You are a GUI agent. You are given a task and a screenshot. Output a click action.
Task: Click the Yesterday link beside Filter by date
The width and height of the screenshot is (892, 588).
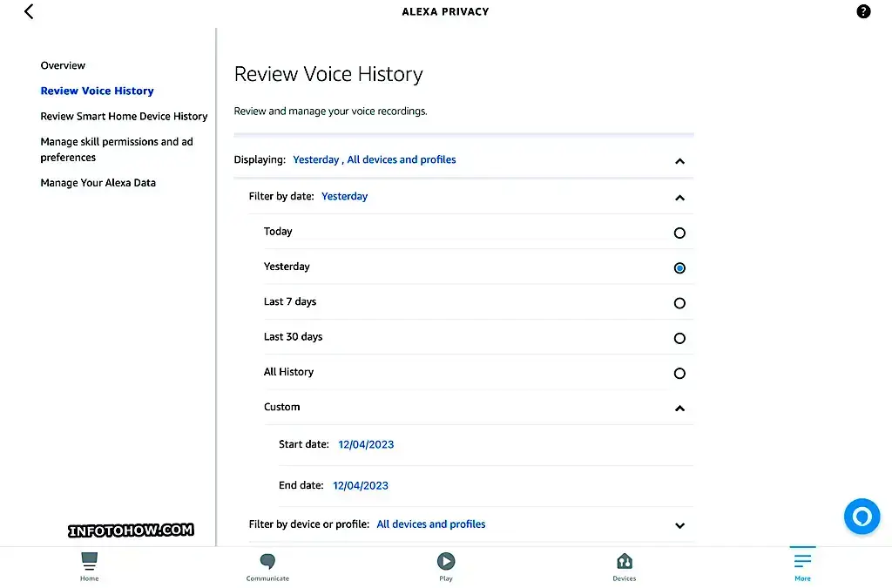click(345, 196)
